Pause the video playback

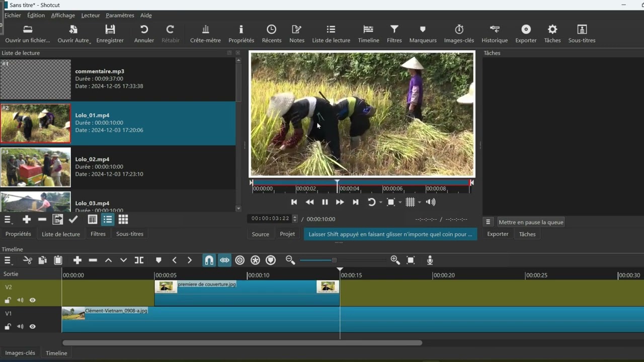coord(325,202)
